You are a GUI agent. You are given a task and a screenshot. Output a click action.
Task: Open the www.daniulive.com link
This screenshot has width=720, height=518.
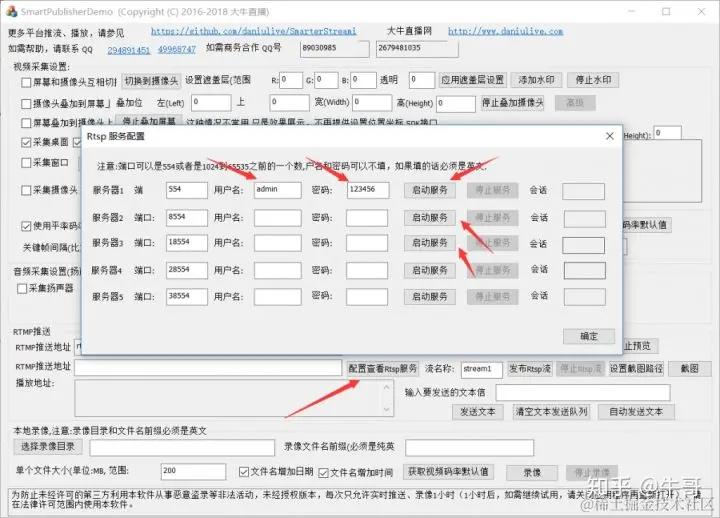(506, 31)
